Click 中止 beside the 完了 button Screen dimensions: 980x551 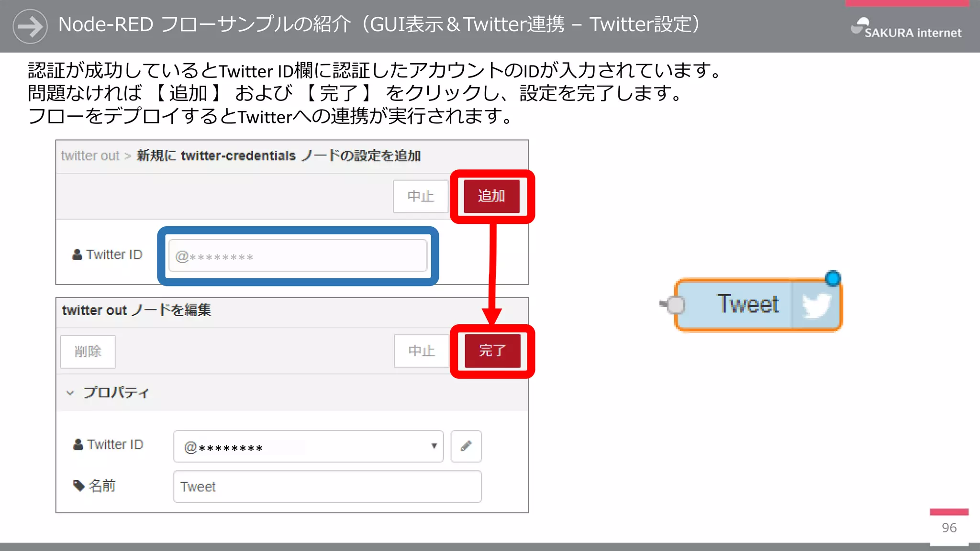click(422, 351)
